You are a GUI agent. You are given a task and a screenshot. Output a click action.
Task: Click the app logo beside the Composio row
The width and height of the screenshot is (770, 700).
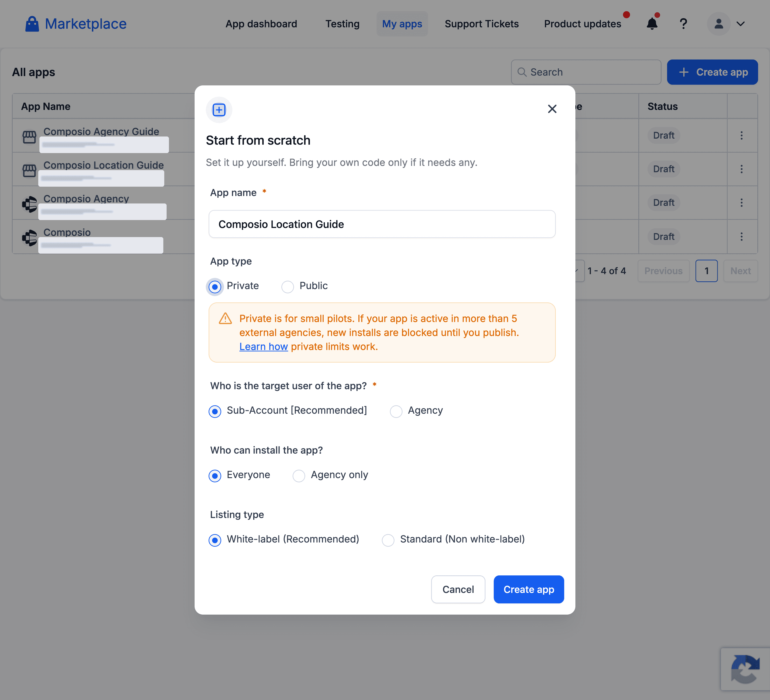(29, 238)
